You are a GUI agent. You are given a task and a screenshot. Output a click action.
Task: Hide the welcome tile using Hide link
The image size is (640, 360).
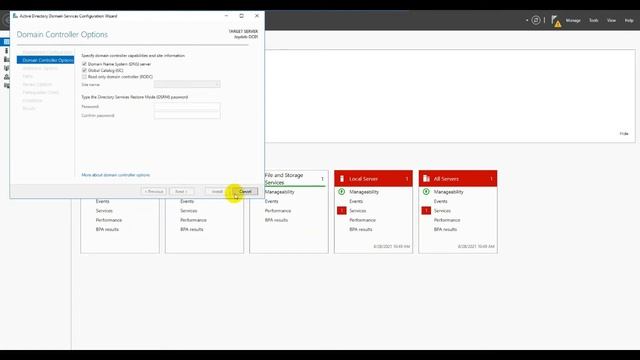point(624,133)
